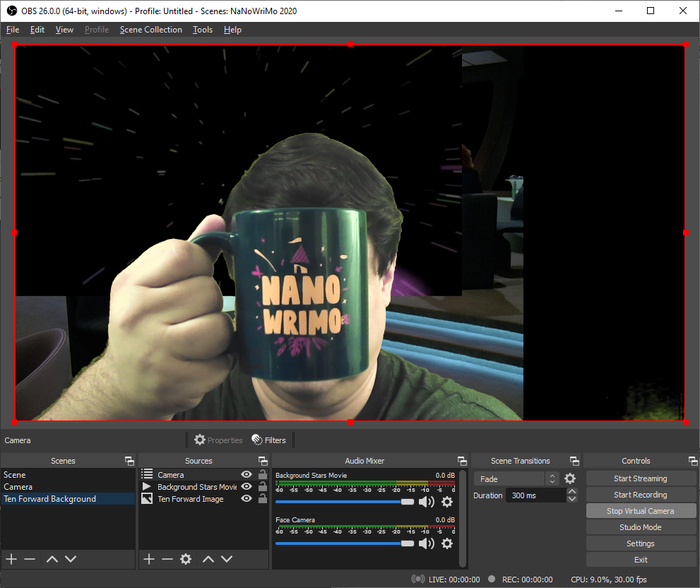
Task: Open the Help menu
Action: [x=232, y=30]
